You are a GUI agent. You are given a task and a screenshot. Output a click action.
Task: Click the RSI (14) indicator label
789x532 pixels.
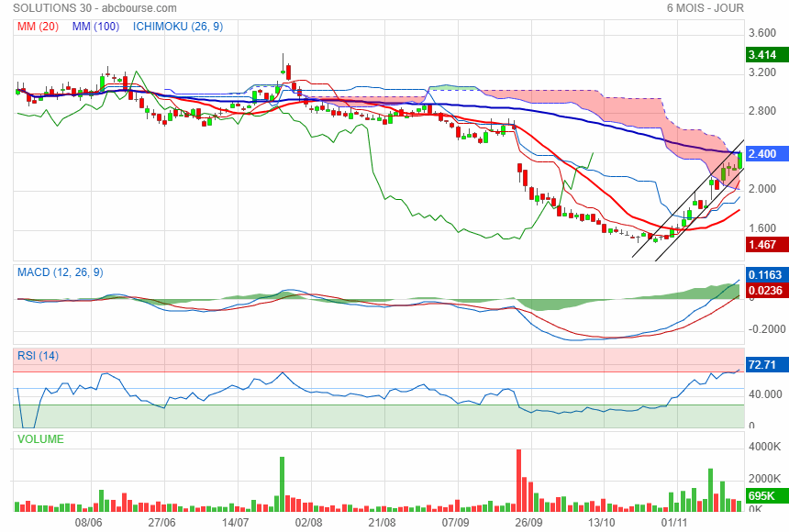(x=39, y=356)
